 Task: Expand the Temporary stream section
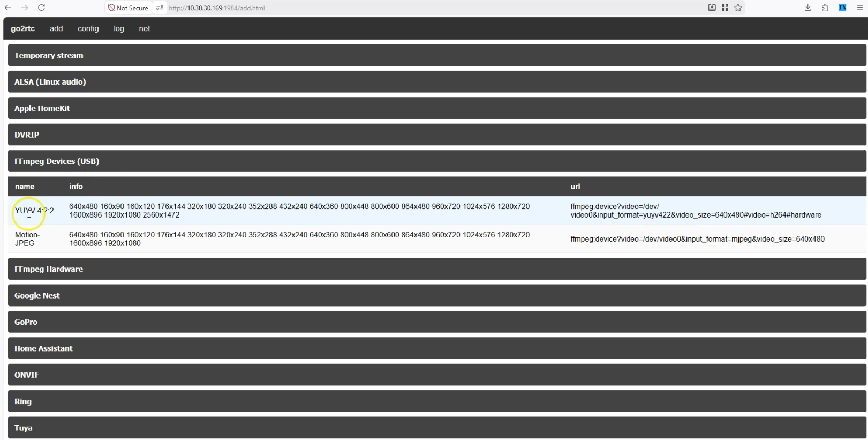[437, 55]
